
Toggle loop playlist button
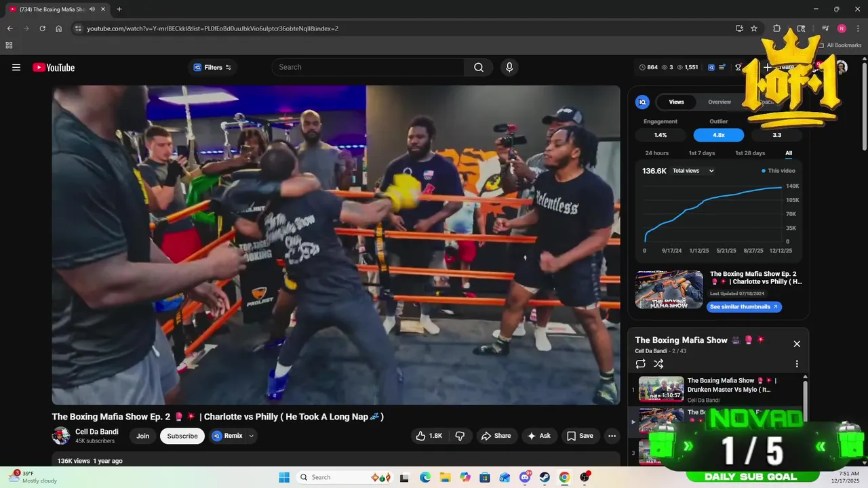641,364
